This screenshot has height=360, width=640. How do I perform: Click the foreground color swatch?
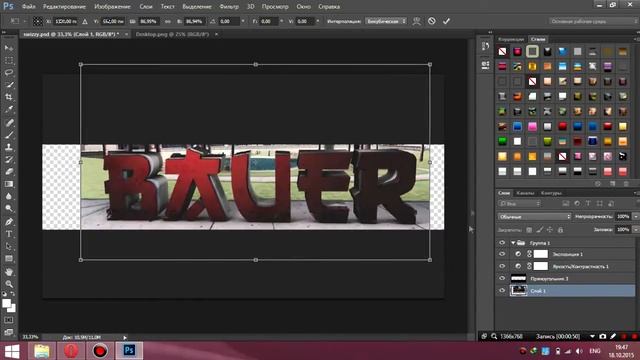pos(7,303)
